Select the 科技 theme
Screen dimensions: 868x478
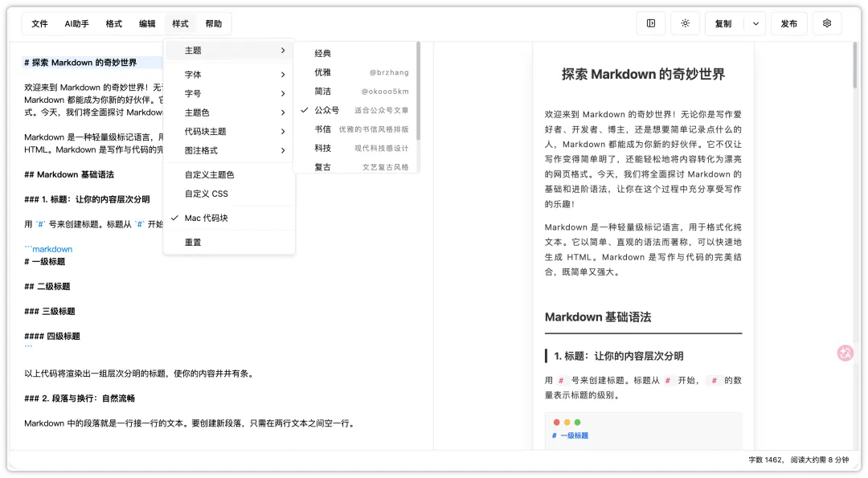[x=355, y=149]
